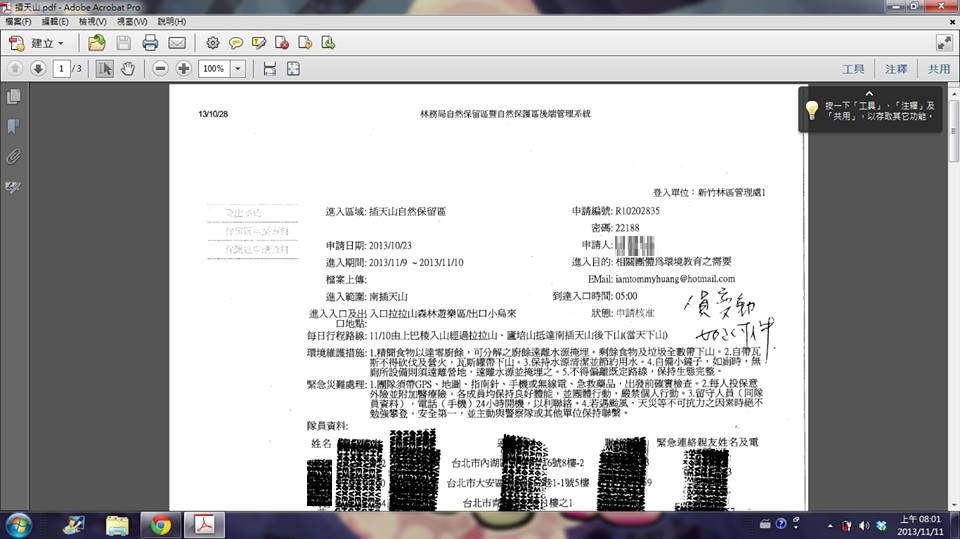Open the attachments paperclip panel
960x539 pixels.
14,156
